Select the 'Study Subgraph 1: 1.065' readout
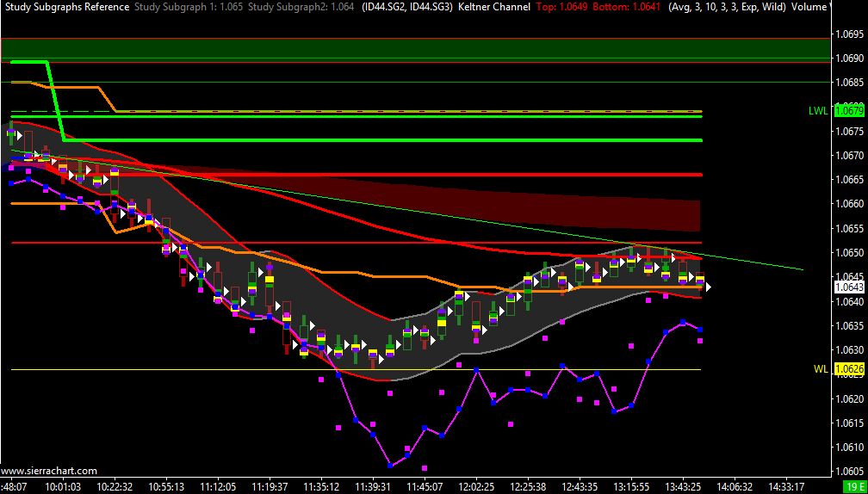Image resolution: width=868 pixels, height=494 pixels. coord(189,7)
